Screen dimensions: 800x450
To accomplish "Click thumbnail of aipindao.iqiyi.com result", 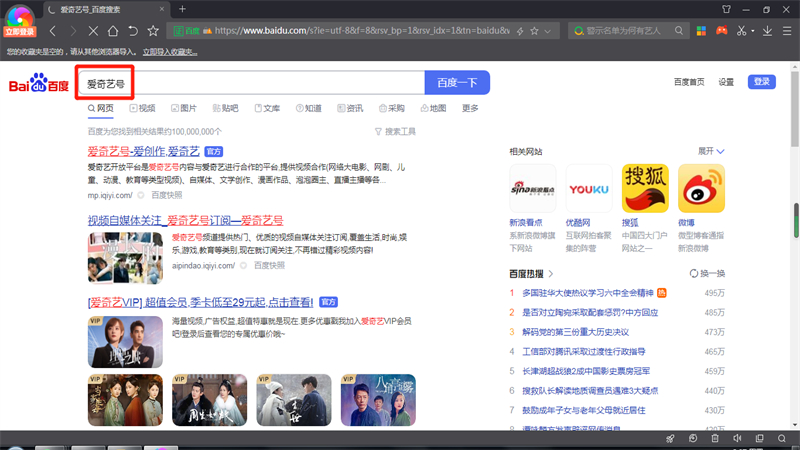I will click(125, 258).
